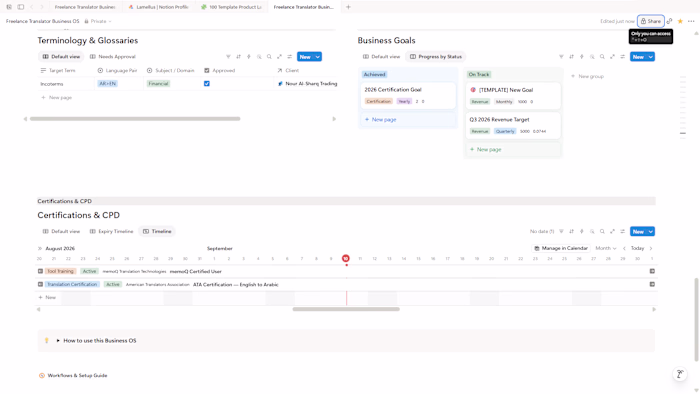Open Terminology database in full page

[279, 57]
